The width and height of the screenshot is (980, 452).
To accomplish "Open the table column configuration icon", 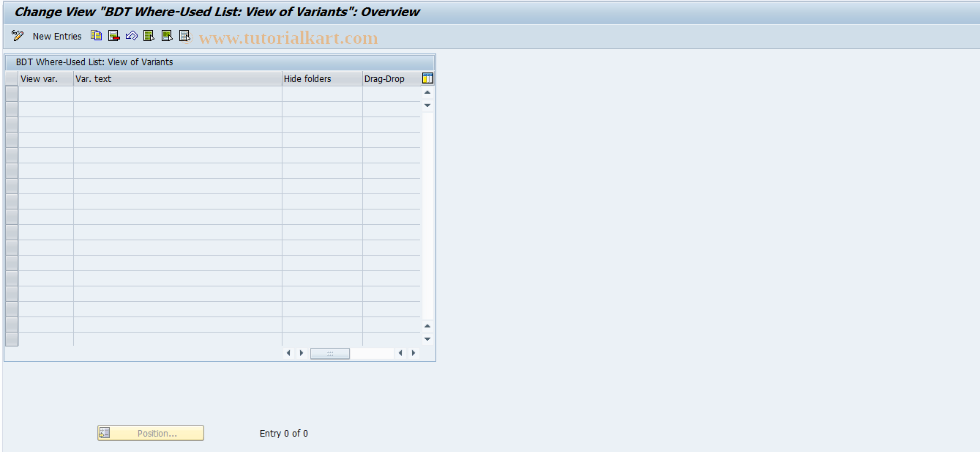I will coord(427,78).
